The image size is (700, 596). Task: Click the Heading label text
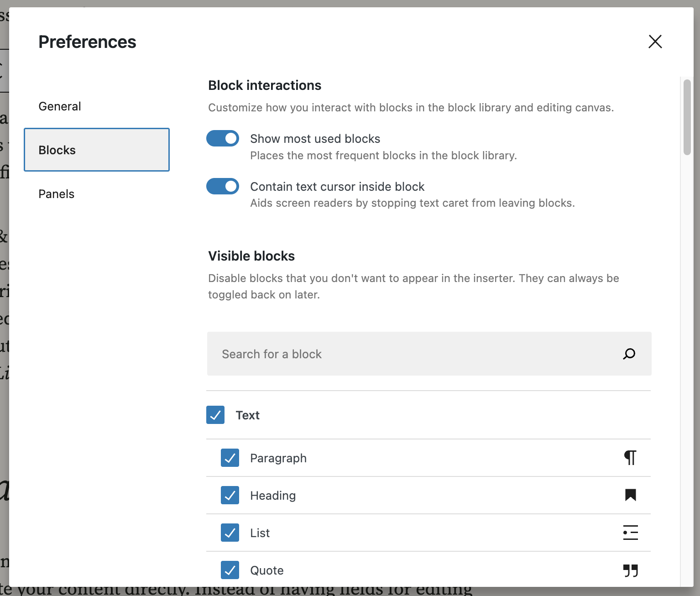pos(273,496)
